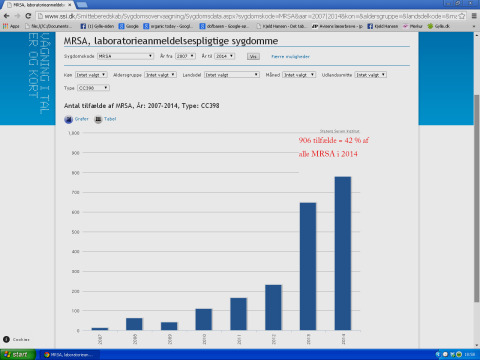Image resolution: width=480 pixels, height=360 pixels.
Task: Click the Windows start button
Action: [17, 355]
